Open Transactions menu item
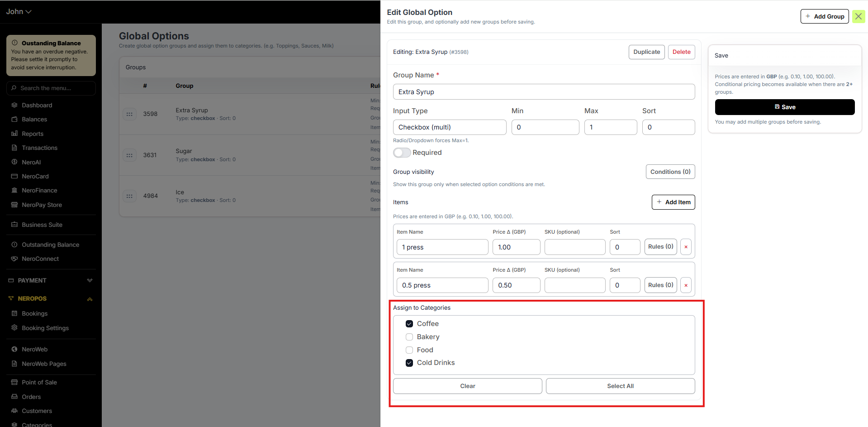This screenshot has width=868, height=427. pos(39,148)
